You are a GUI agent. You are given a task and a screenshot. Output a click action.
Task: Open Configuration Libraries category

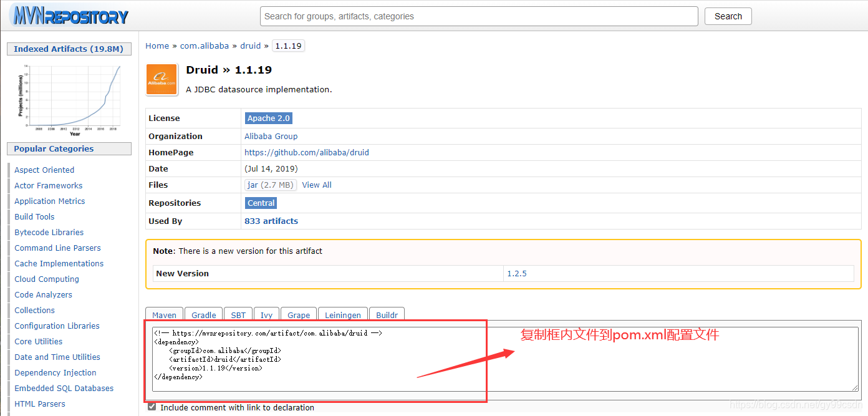point(57,326)
